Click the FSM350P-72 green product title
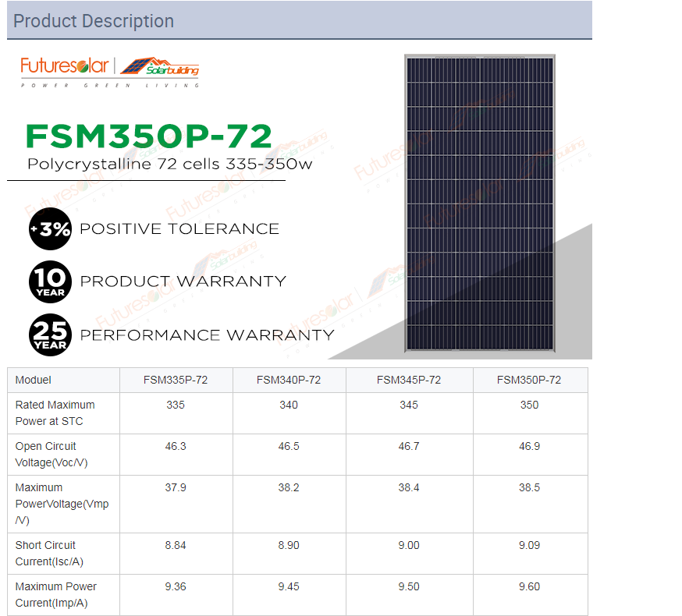This screenshot has height=616, width=682. [x=148, y=136]
